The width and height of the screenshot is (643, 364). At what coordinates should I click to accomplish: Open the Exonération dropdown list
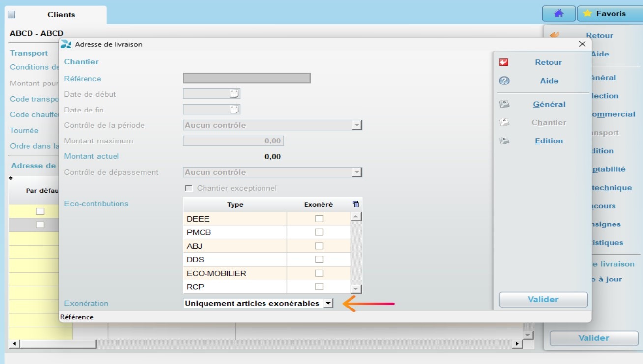click(328, 303)
